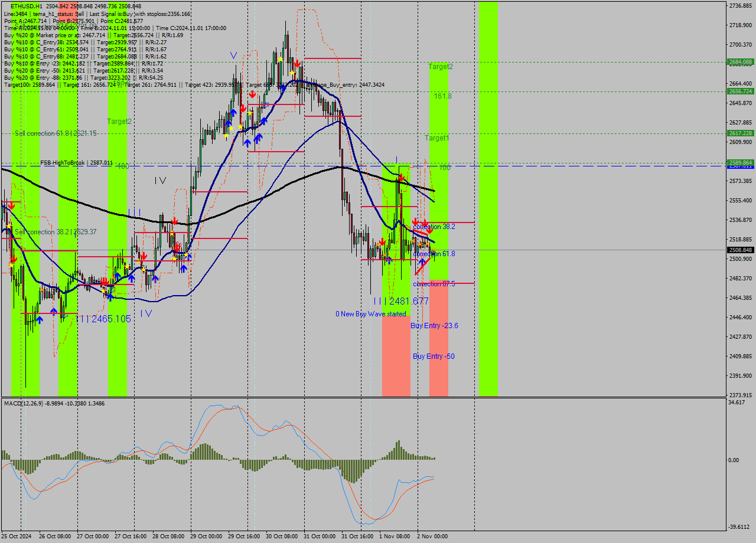Click the '25 Oct 2024' time label

tap(17, 537)
